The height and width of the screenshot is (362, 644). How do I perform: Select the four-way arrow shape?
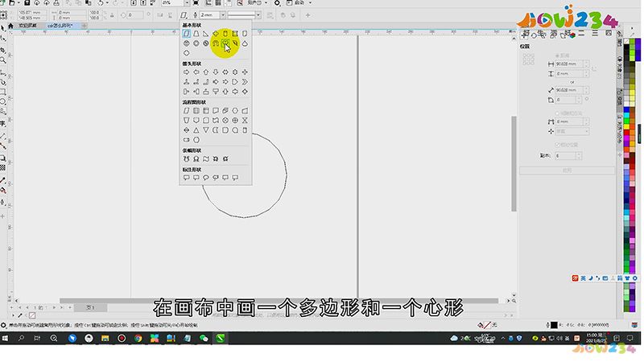coord(245,72)
